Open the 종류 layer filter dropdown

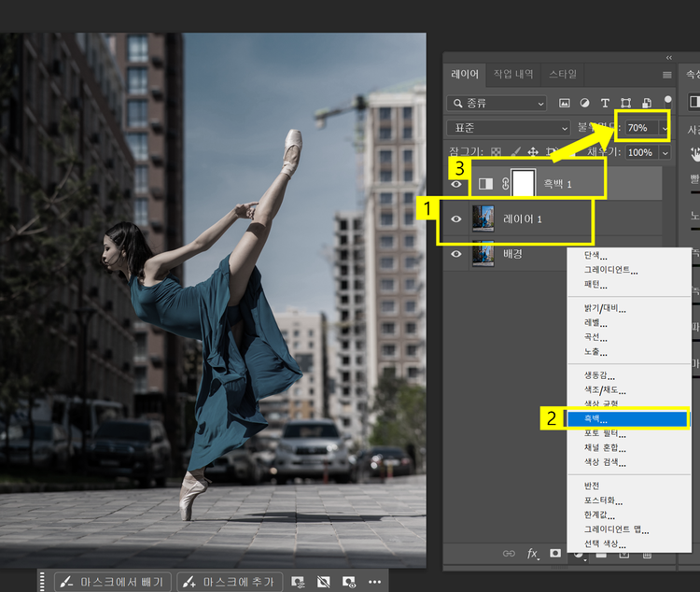point(497,103)
